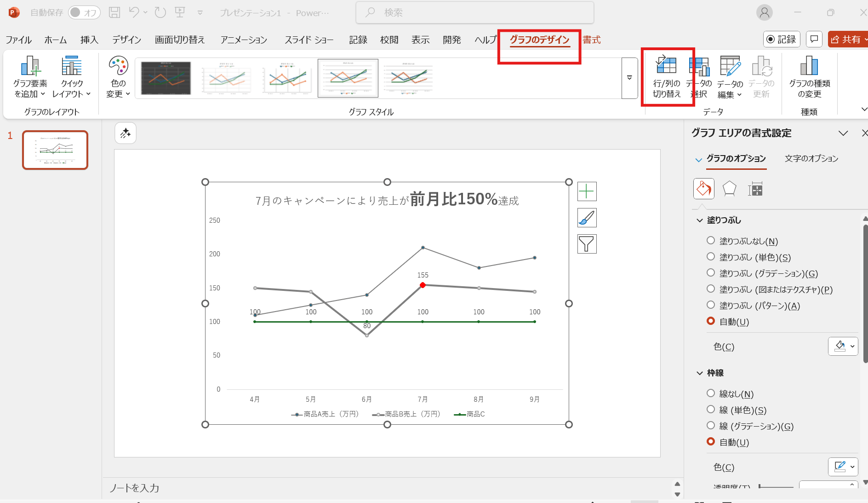
Task: Click グラフの種類の変更 icon
Action: 809,78
